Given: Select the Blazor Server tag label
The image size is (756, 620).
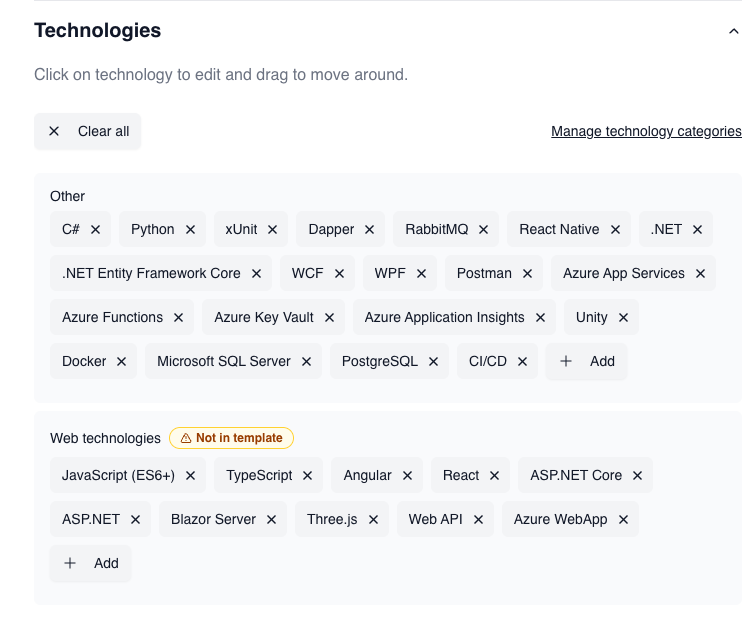Looking at the screenshot, I should (213, 519).
